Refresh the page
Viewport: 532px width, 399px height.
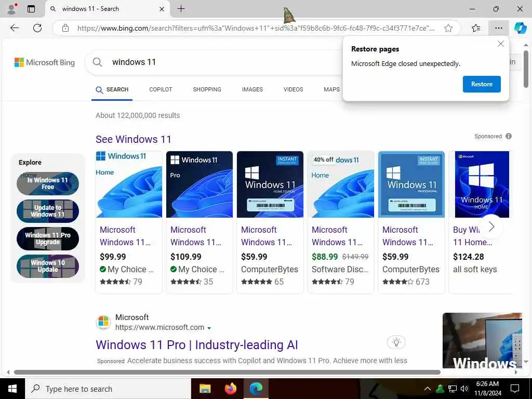(x=37, y=28)
